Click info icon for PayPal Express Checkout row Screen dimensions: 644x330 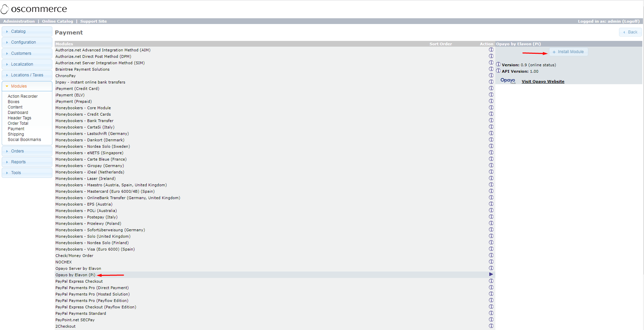tap(491, 281)
